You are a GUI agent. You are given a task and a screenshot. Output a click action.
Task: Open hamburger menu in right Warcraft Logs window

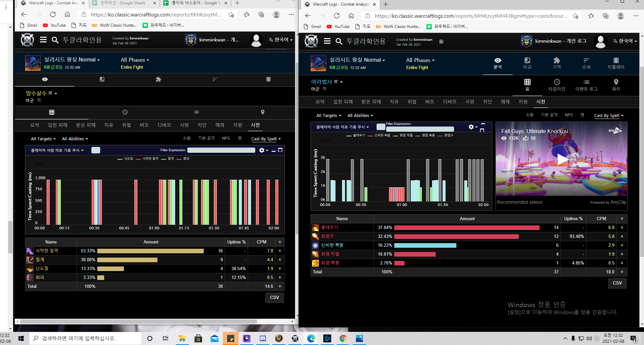point(327,41)
